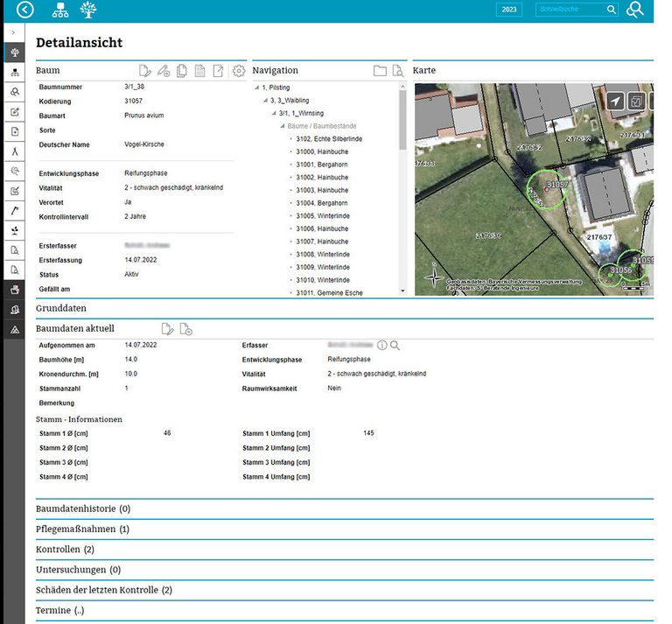Click the magnifier icon next to Erfasser

[x=395, y=345]
